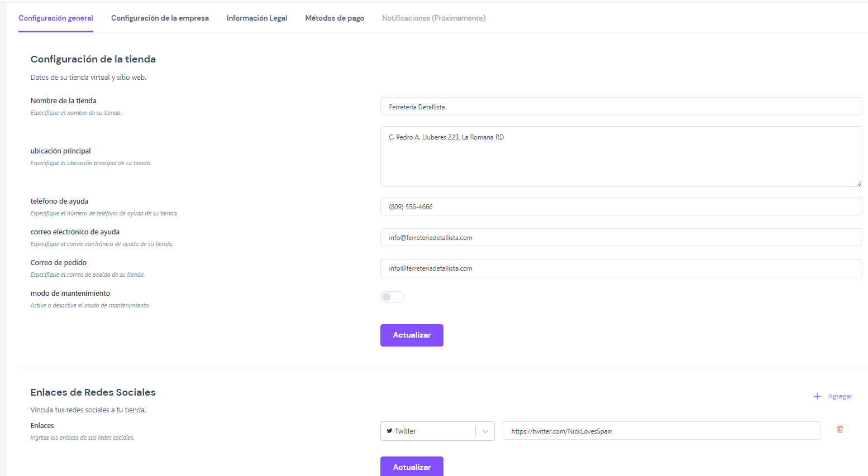The width and height of the screenshot is (868, 476).
Task: Select the Métodos de pago tab
Action: click(335, 18)
